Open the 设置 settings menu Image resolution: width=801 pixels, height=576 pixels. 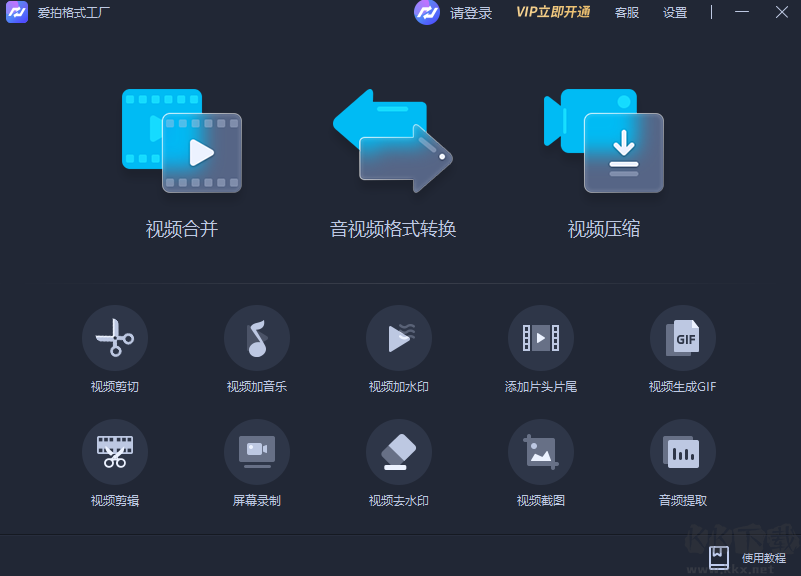674,13
